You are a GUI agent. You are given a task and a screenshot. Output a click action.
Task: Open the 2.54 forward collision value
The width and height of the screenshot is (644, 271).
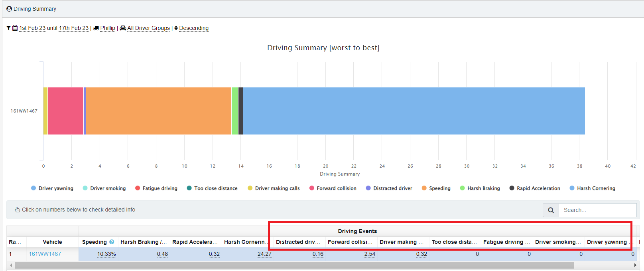click(370, 254)
